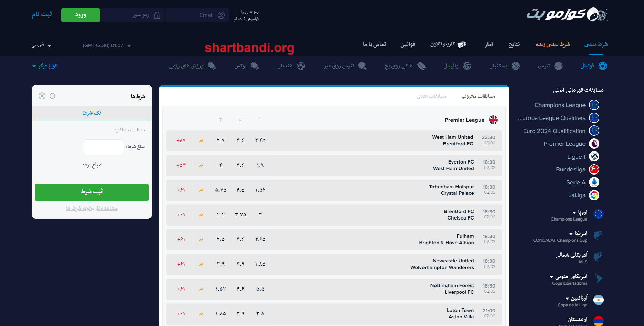Click the bet slip refresh icon

(52, 96)
